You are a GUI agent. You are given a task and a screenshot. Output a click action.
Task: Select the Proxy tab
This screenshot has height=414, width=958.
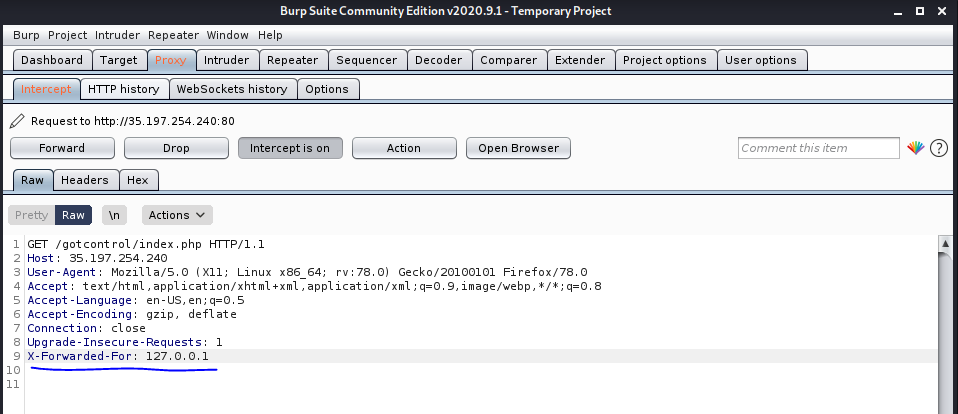point(170,60)
